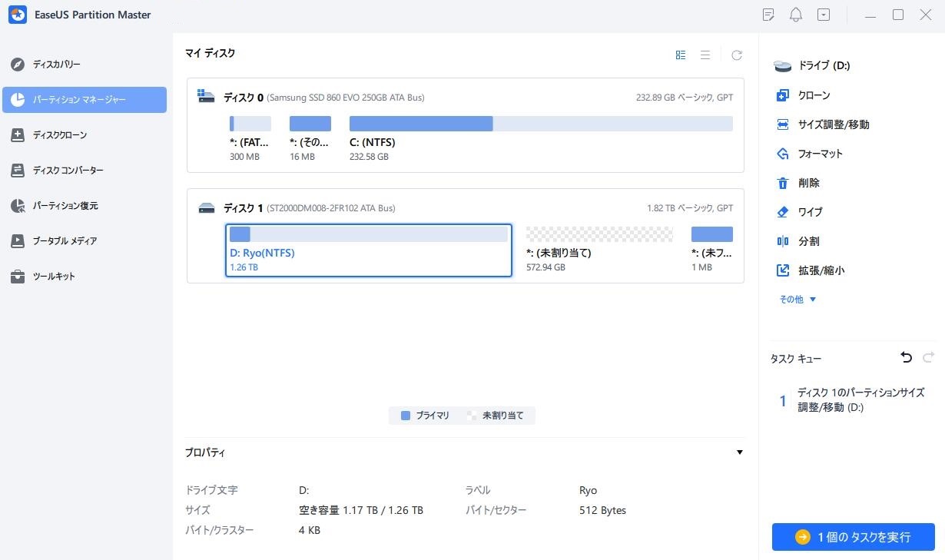Screen dimensions: 945x560
Task: Click the undo arrow in task queue
Action: (x=906, y=357)
